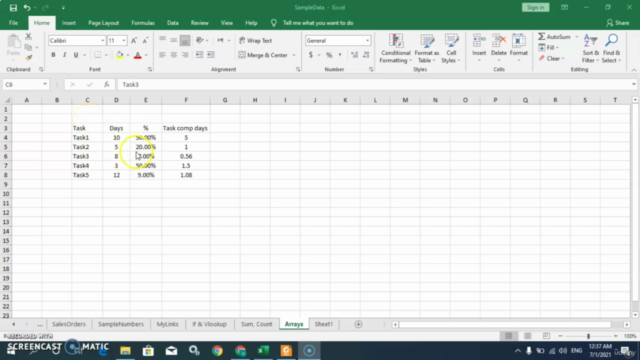Undo the last action
Image resolution: width=640 pixels, height=360 pixels.
[x=27, y=8]
